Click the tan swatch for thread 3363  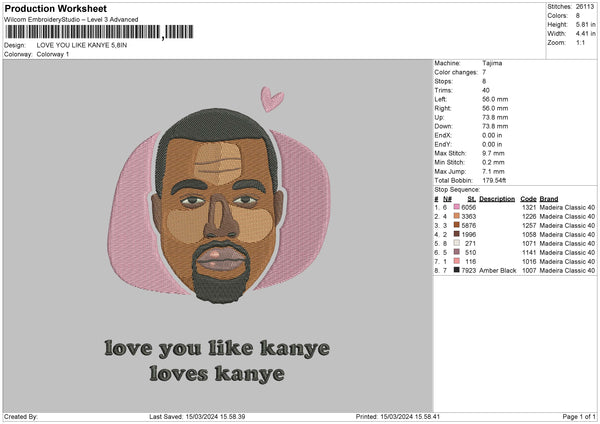tap(456, 216)
